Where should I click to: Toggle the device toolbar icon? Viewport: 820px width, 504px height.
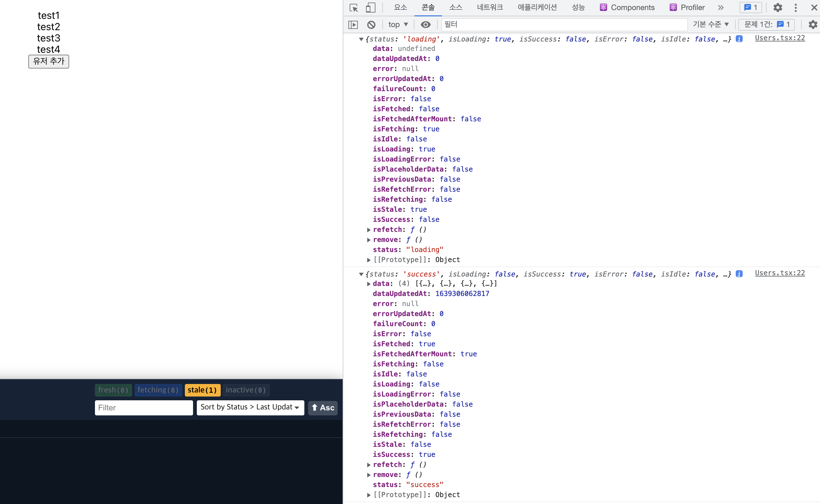pos(370,8)
